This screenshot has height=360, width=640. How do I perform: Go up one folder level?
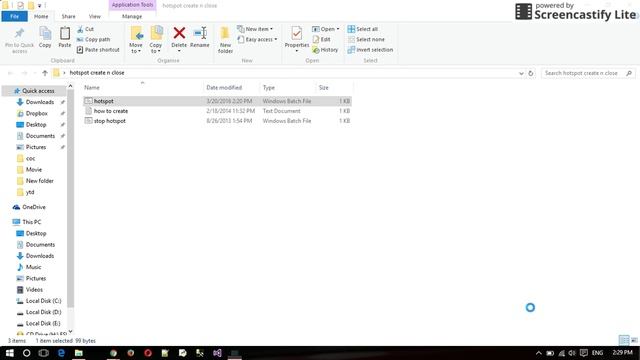(45, 73)
